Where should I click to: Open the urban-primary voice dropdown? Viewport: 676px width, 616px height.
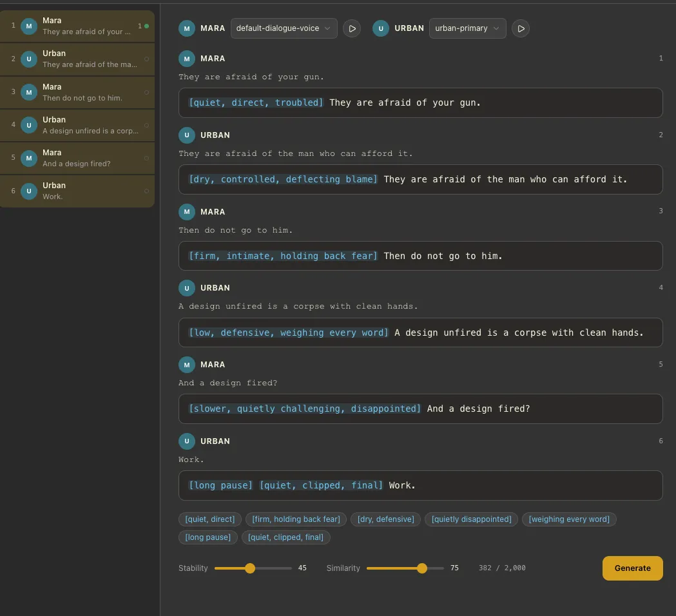coord(467,28)
